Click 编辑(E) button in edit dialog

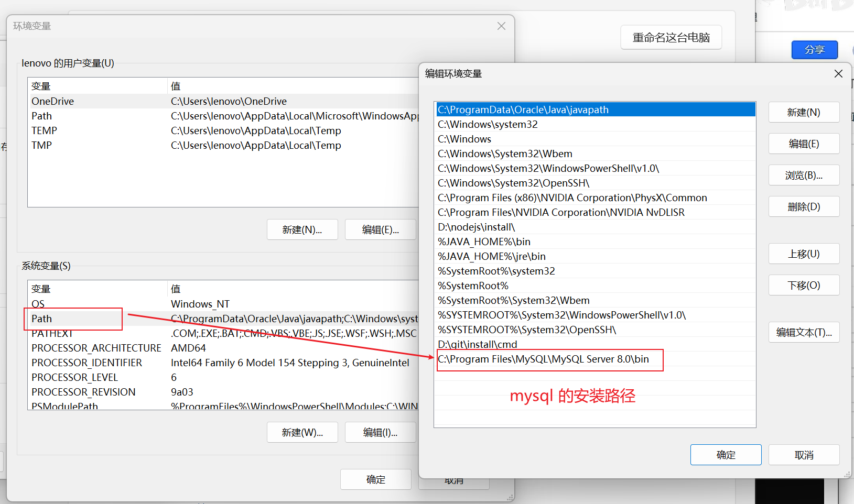tap(804, 144)
